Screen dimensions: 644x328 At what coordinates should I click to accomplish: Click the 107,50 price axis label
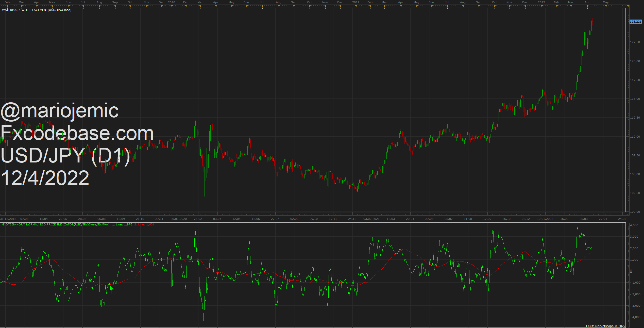click(x=635, y=155)
